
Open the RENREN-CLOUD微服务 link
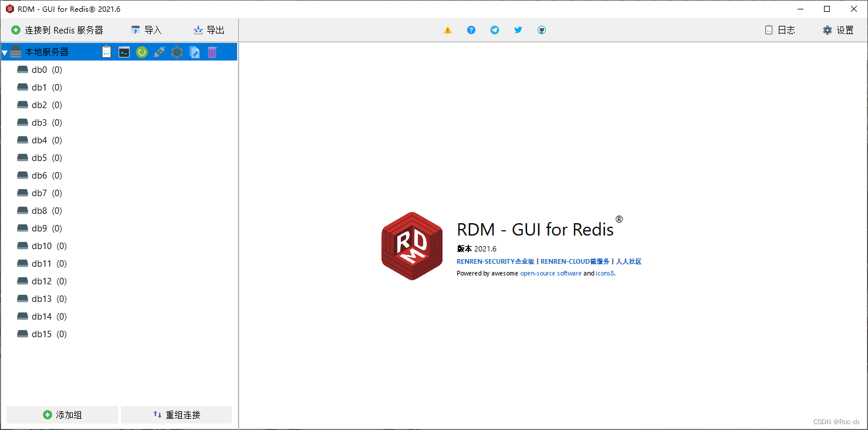click(x=575, y=261)
